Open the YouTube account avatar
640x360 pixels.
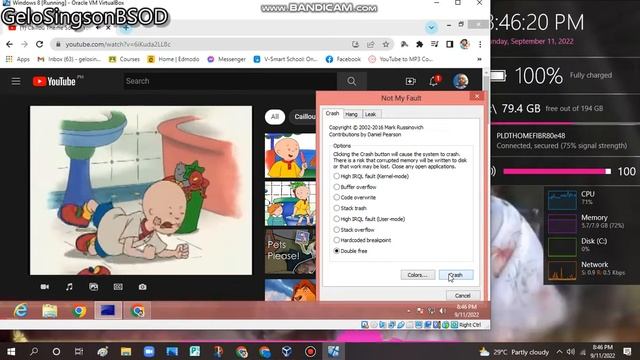[460, 81]
